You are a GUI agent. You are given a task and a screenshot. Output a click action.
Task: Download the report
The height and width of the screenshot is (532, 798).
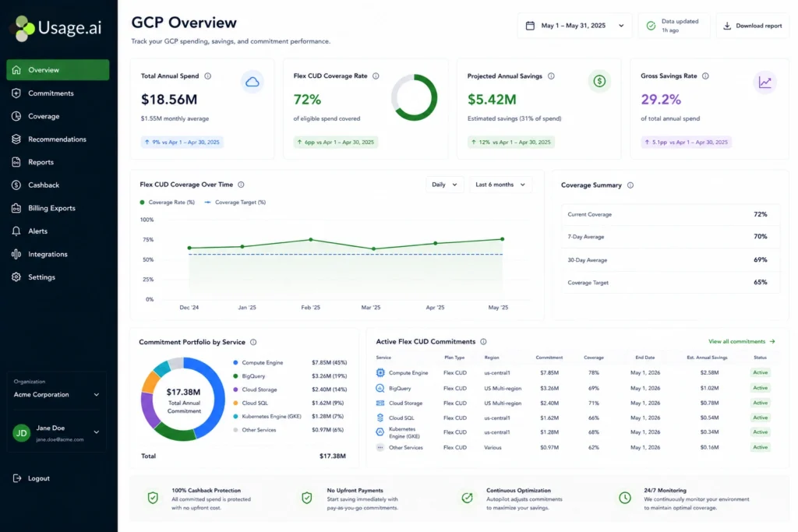(753, 26)
